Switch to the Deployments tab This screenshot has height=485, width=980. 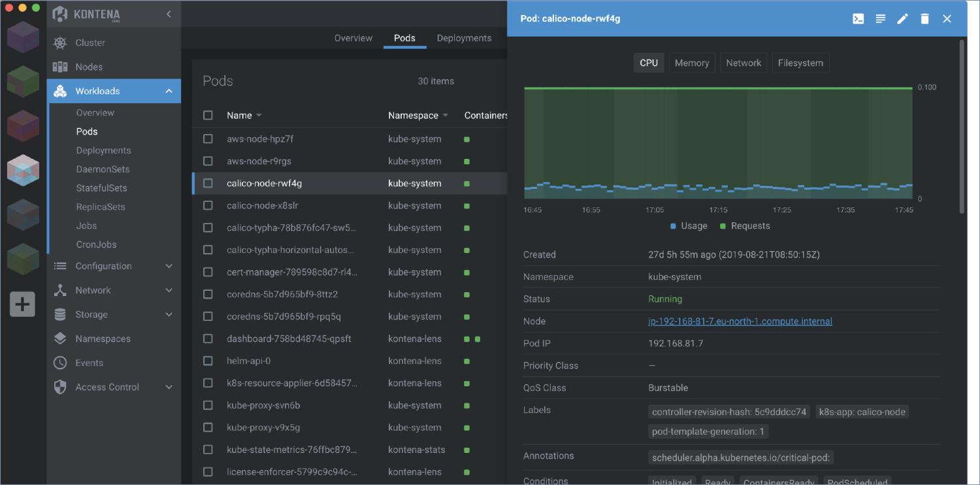[x=464, y=38]
